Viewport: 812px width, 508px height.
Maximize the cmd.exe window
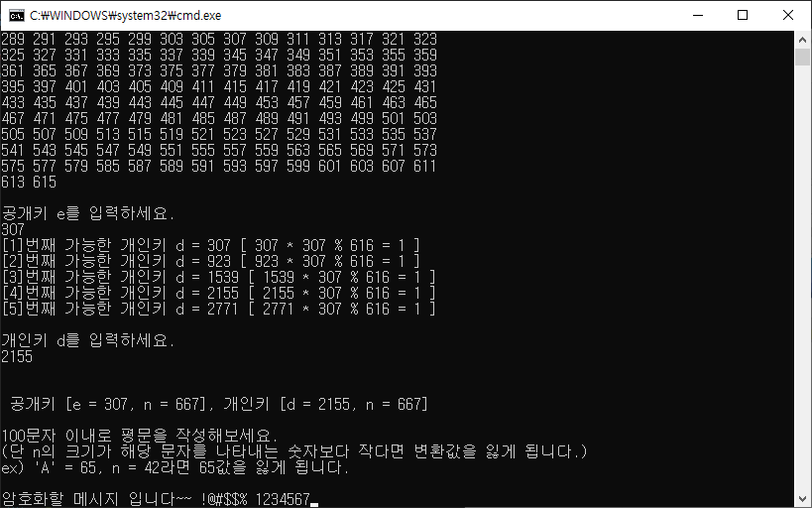coord(742,16)
